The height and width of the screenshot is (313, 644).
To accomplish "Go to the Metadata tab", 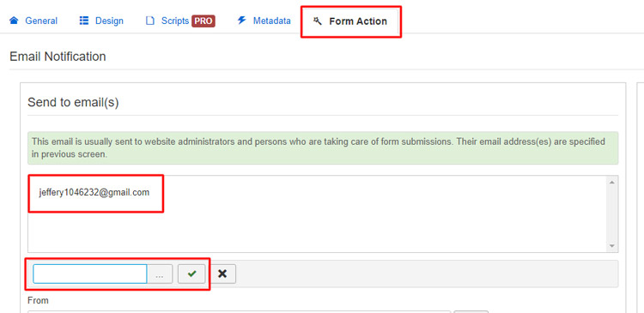I will tap(264, 21).
